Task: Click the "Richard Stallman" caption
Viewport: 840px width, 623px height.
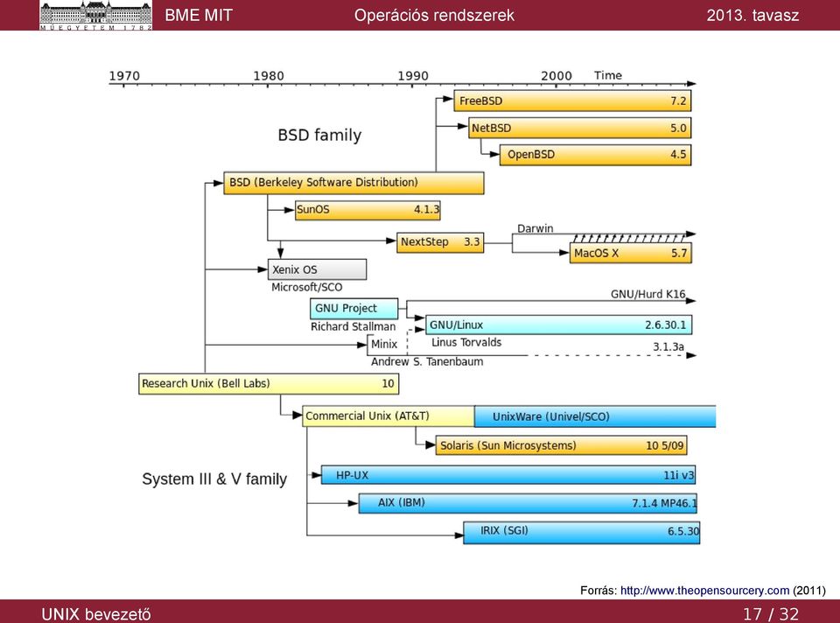Action: [x=353, y=326]
